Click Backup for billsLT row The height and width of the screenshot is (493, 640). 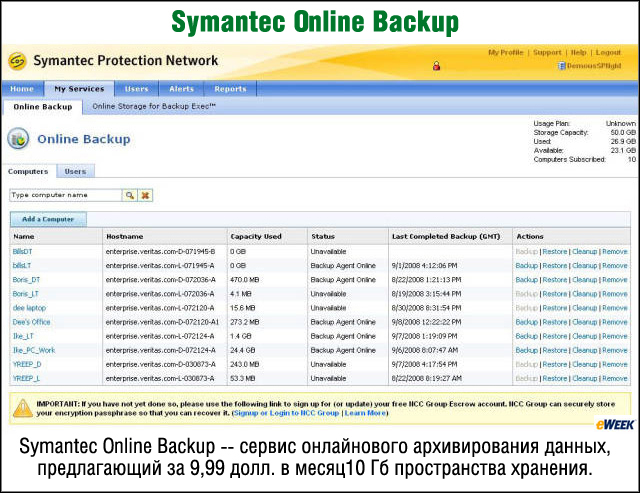527,266
